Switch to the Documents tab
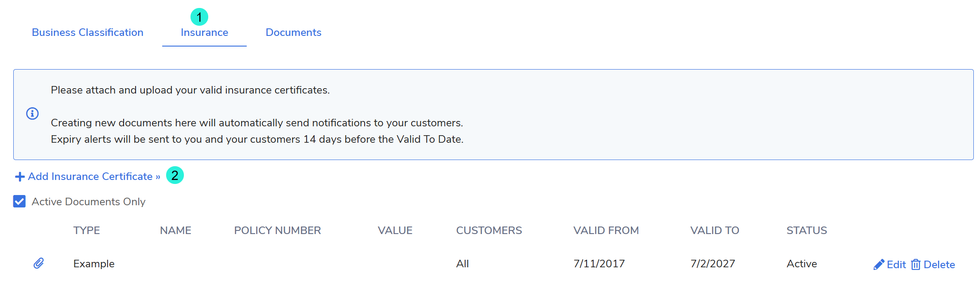Screen dimensions: 980x289 [x=293, y=32]
